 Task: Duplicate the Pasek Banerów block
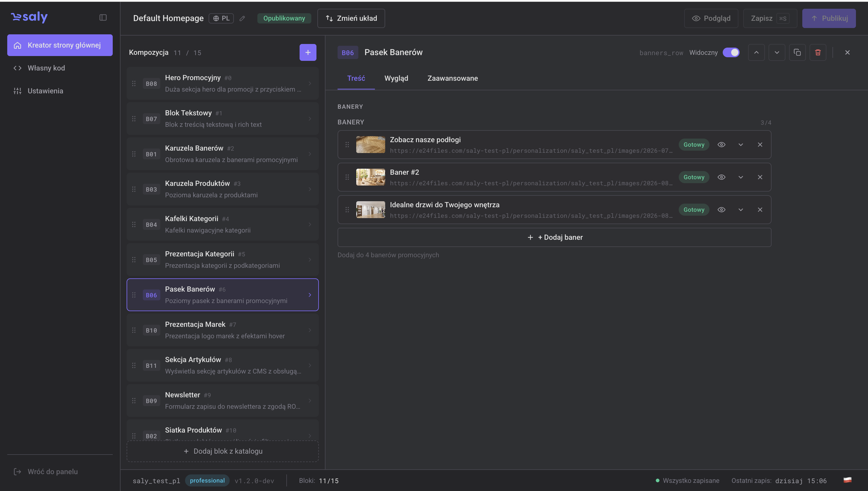pos(797,52)
